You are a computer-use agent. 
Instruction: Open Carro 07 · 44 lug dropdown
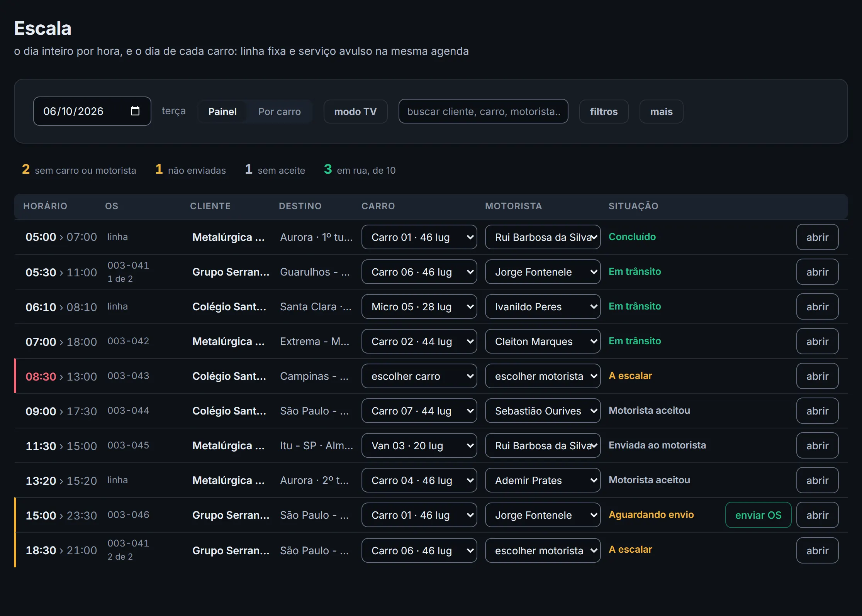pos(419,411)
